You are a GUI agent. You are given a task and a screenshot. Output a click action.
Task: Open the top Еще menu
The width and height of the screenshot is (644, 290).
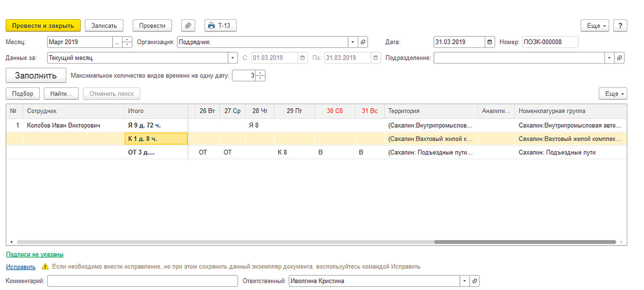595,26
